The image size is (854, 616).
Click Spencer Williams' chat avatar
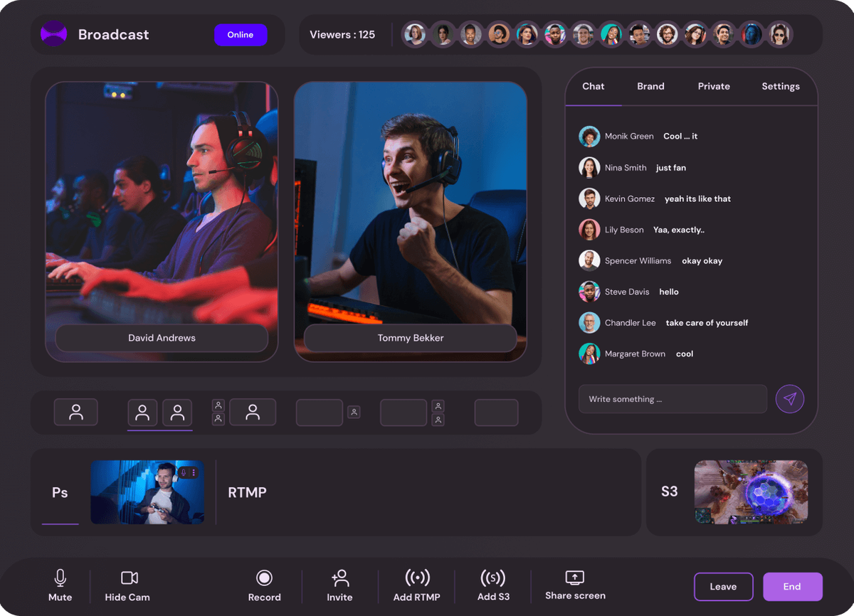coord(589,260)
